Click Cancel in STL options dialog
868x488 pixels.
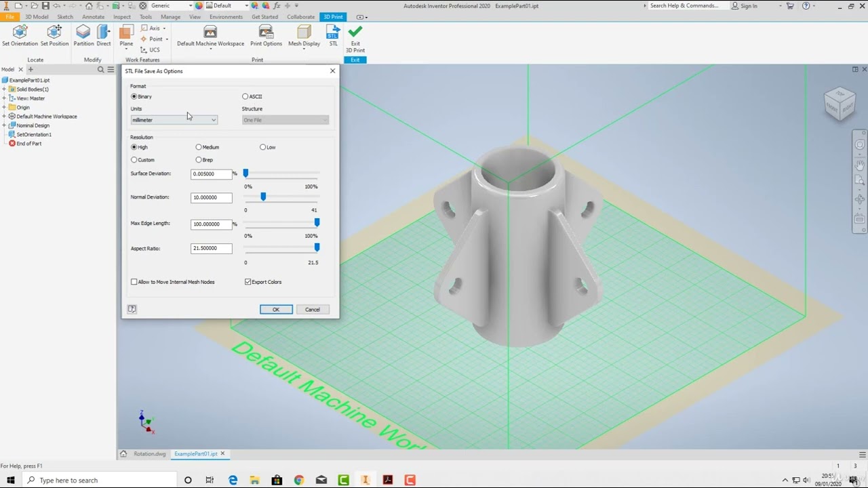click(x=313, y=309)
